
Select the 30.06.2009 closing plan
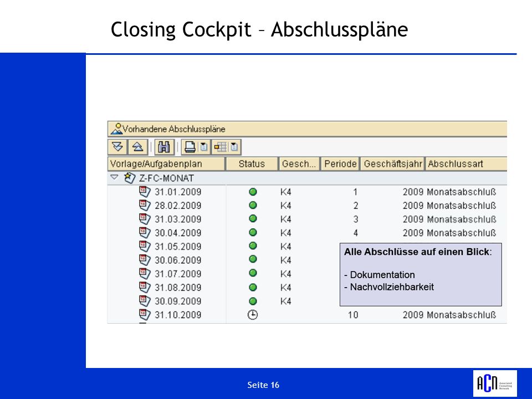pos(178,260)
